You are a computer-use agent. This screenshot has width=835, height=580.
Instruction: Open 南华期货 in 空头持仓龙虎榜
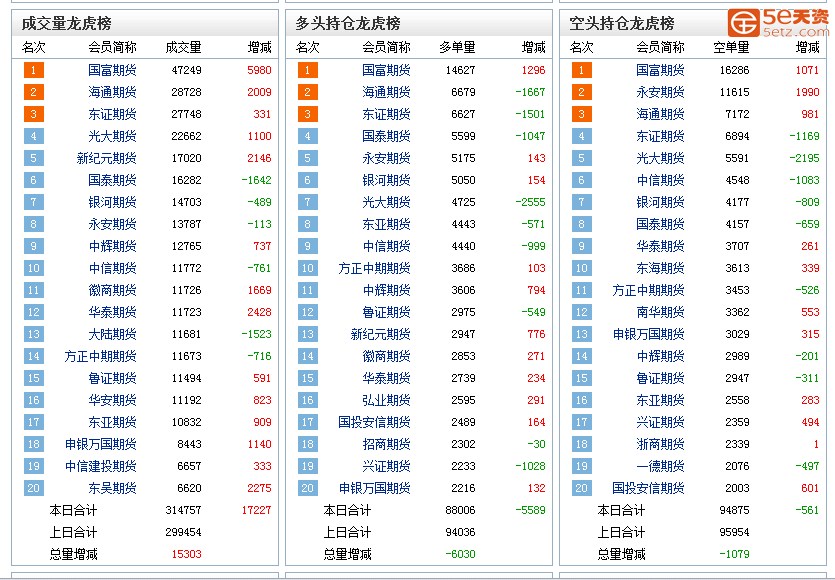pyautogui.click(x=660, y=312)
